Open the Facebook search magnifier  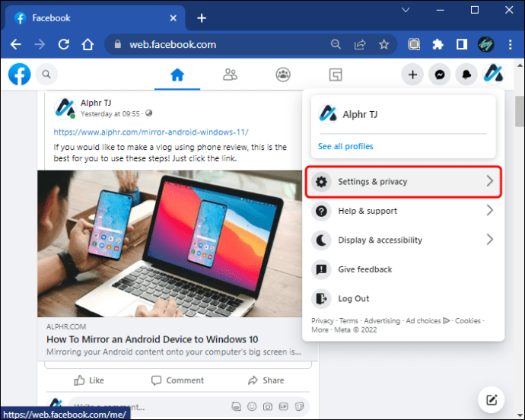tap(46, 74)
